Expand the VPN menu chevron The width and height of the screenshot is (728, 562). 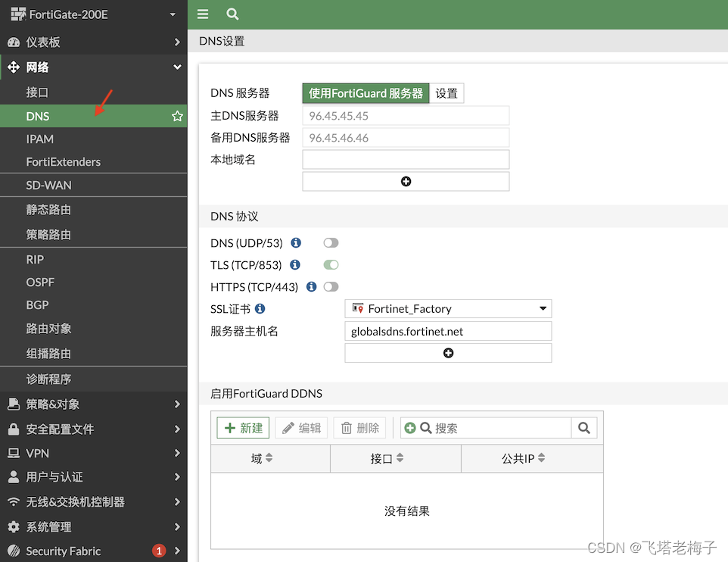[177, 453]
